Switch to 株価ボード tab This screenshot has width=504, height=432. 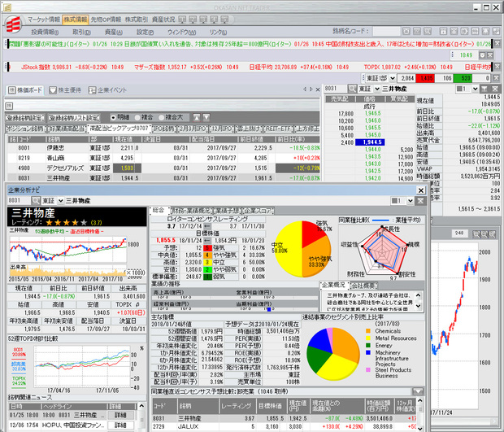(25, 90)
